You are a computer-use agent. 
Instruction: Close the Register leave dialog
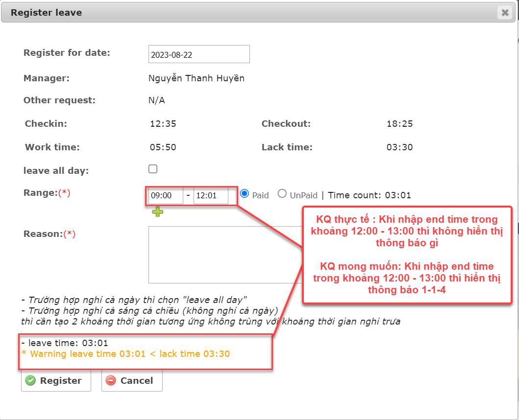click(x=505, y=13)
